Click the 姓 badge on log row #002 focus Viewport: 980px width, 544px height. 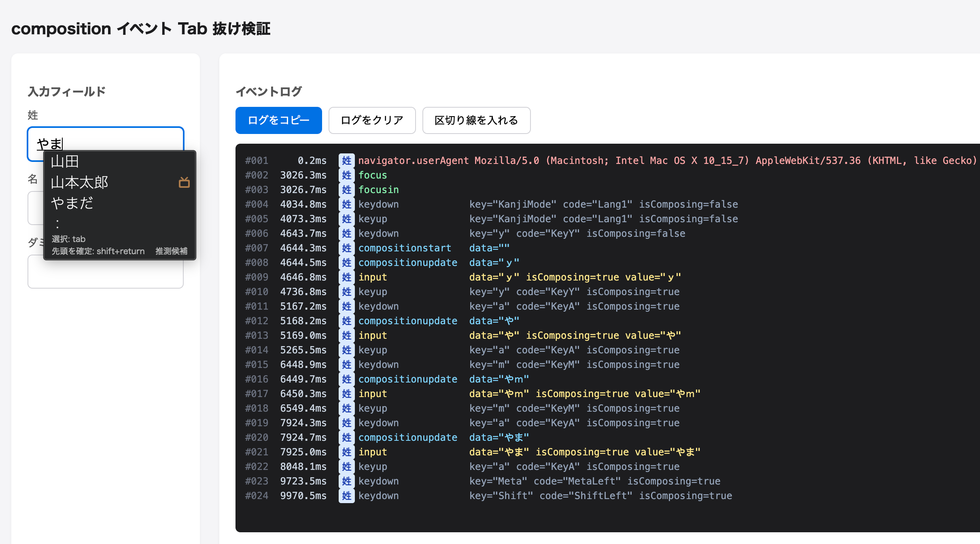(347, 175)
